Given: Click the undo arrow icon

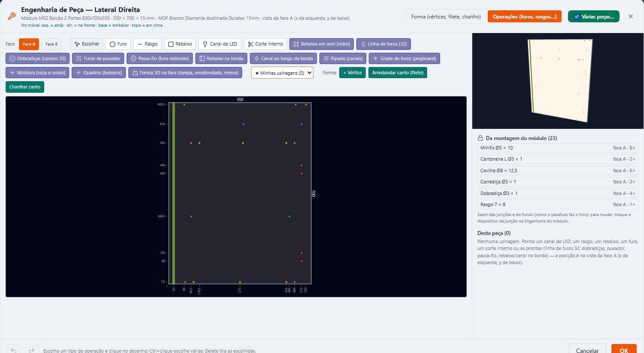Looking at the screenshot, I should click(x=14, y=350).
